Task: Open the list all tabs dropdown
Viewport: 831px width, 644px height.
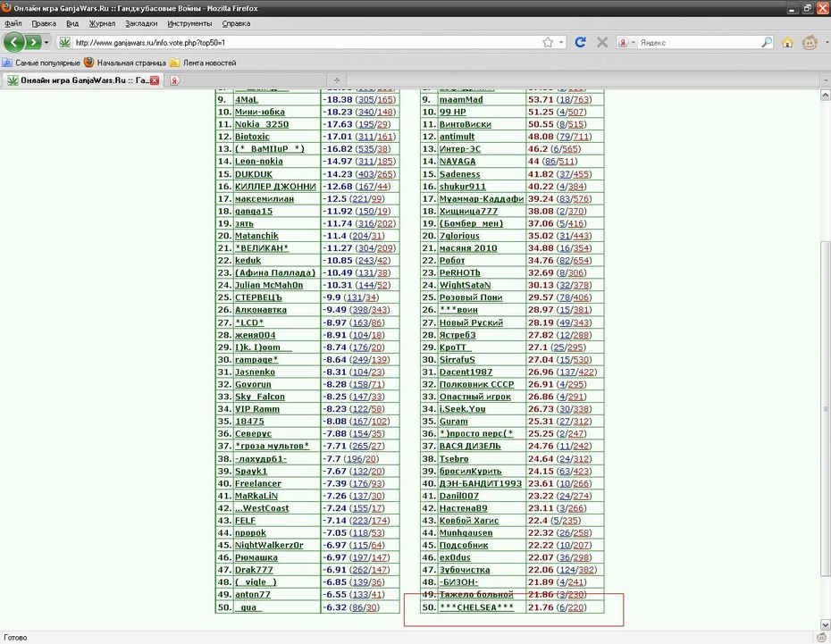Action: [825, 80]
